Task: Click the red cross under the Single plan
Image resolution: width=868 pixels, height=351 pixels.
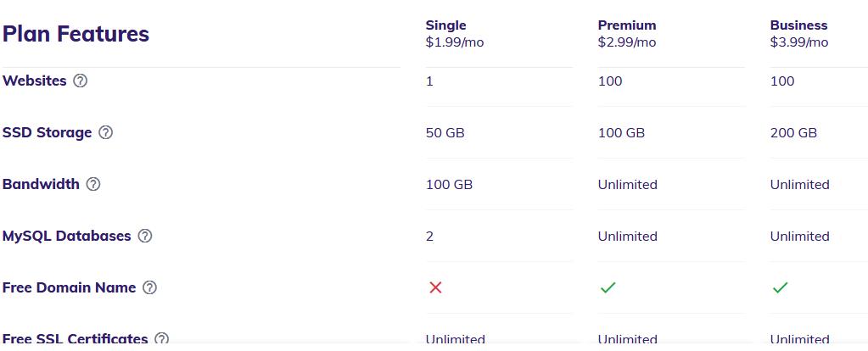Action: click(435, 287)
